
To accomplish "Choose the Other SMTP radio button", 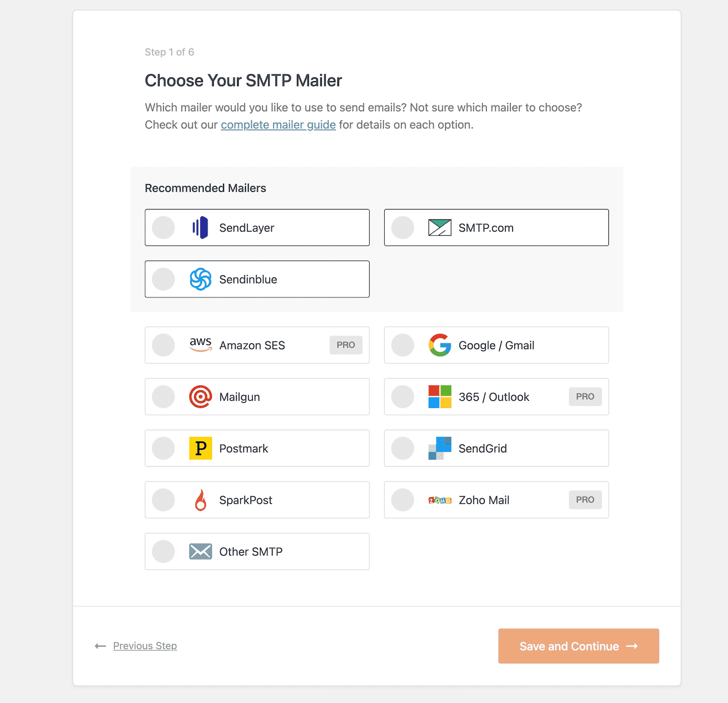I will point(163,551).
